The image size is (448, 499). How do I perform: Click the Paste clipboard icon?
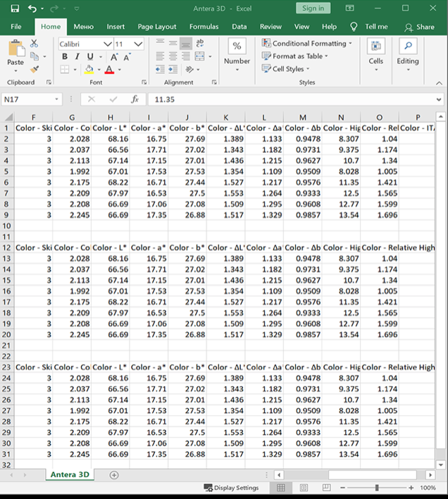(16, 49)
